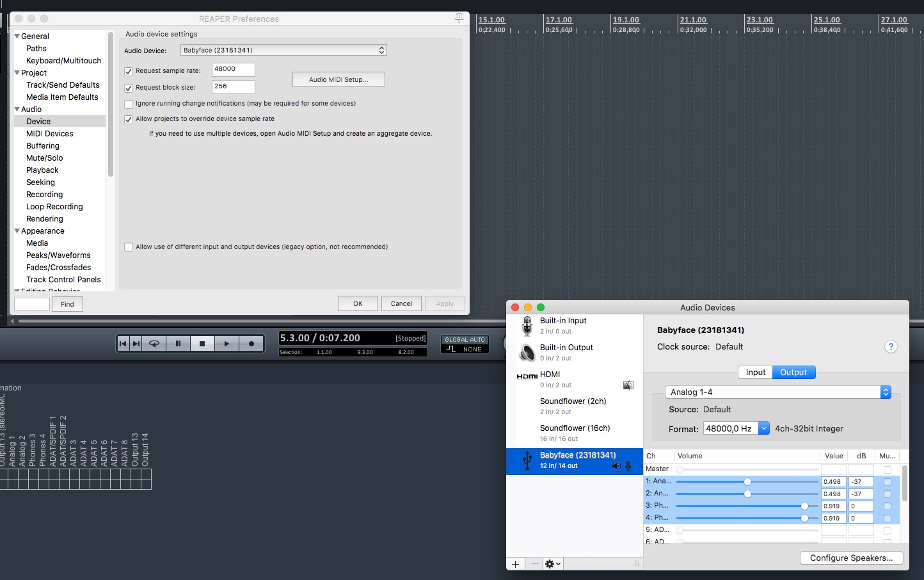This screenshot has width=924, height=580.
Task: Select the Built-in Output speaker icon
Action: pyautogui.click(x=527, y=353)
